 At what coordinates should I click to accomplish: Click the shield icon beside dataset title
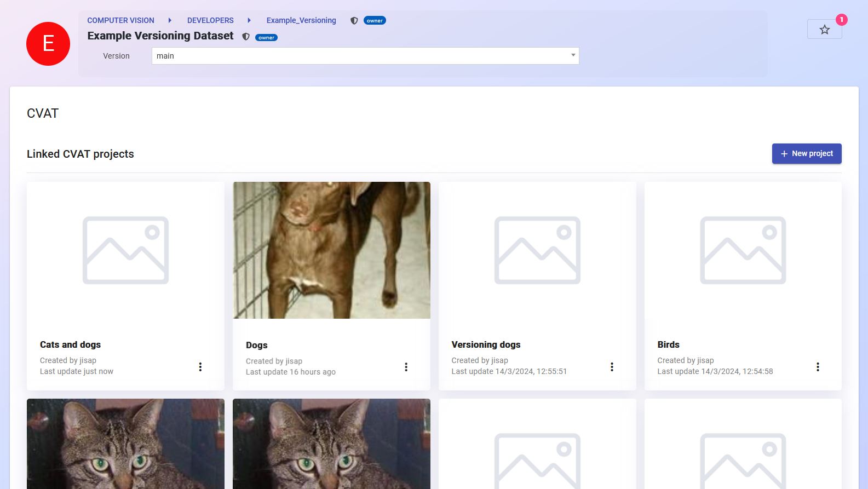(246, 37)
